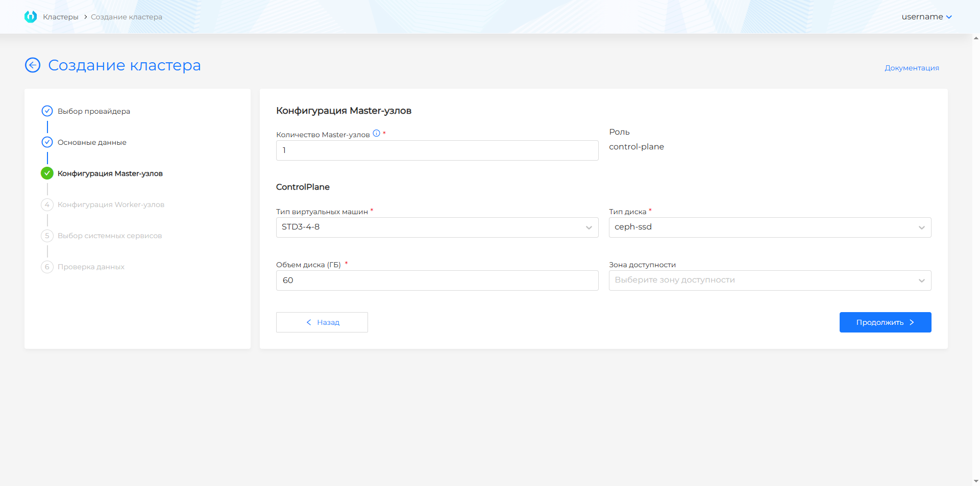Click the step 4 circle icon

(47, 204)
